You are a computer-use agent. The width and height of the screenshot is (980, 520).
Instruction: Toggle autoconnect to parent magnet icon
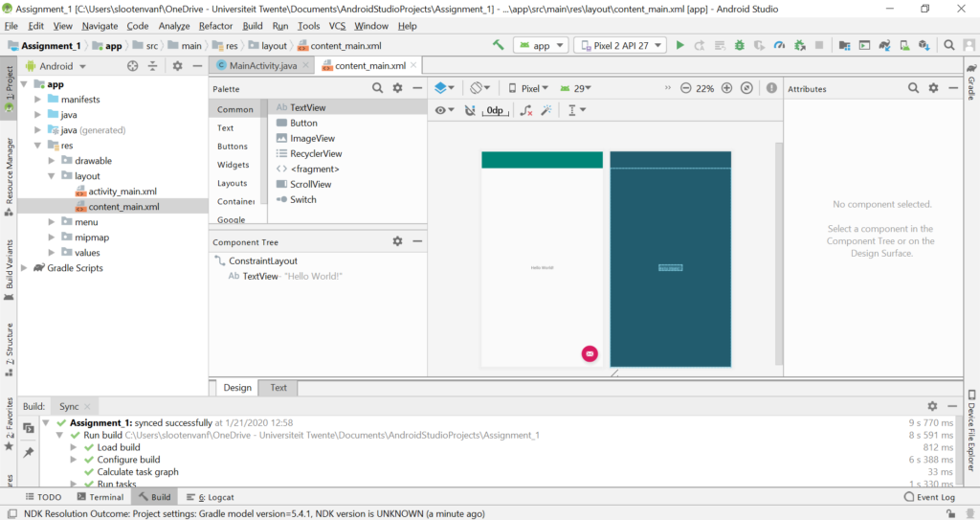coord(470,110)
